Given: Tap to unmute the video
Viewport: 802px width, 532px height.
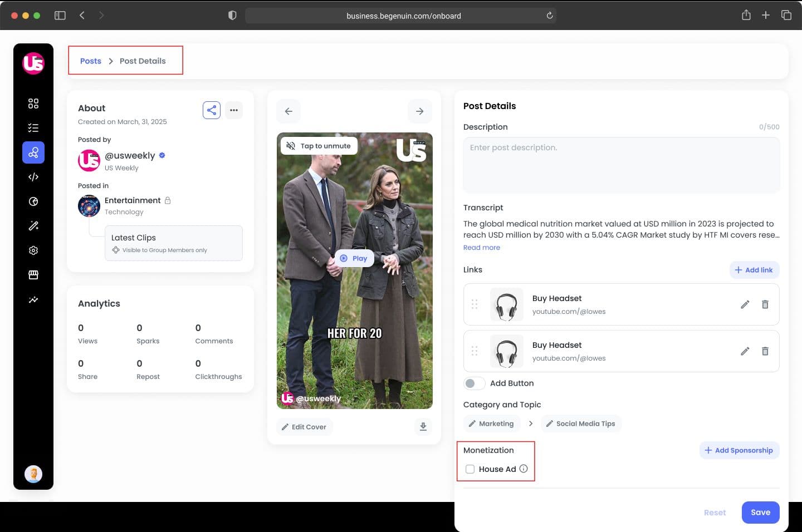Looking at the screenshot, I should tap(319, 146).
